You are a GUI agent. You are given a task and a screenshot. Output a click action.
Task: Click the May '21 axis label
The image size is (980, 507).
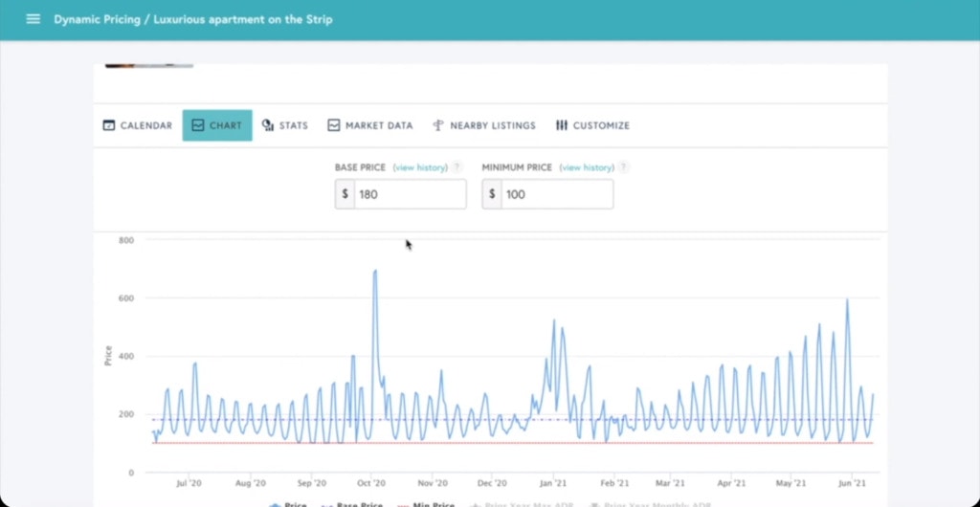click(x=791, y=483)
